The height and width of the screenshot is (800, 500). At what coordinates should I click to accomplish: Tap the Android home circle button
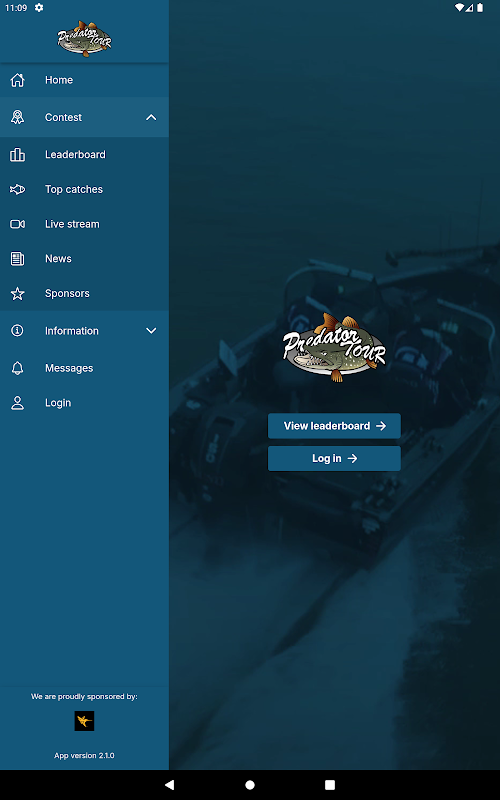tap(250, 785)
